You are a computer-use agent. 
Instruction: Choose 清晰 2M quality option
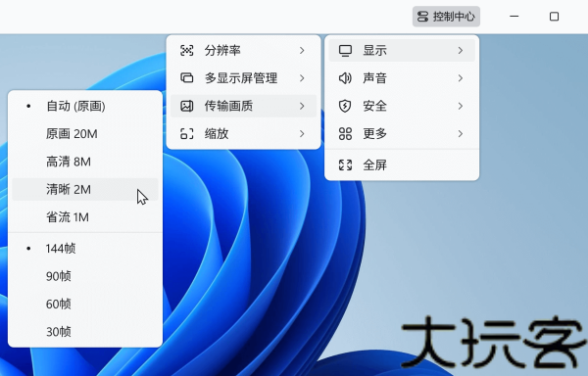click(85, 189)
